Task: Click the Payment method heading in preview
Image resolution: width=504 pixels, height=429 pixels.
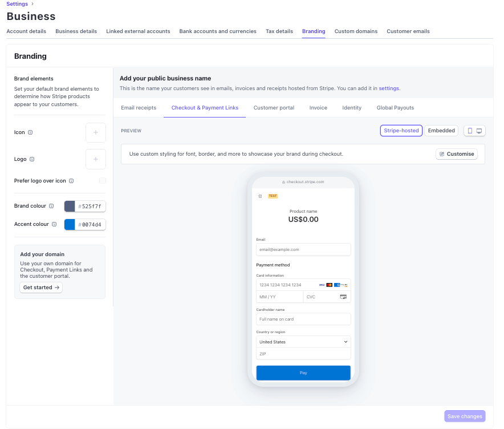Action: point(273,265)
